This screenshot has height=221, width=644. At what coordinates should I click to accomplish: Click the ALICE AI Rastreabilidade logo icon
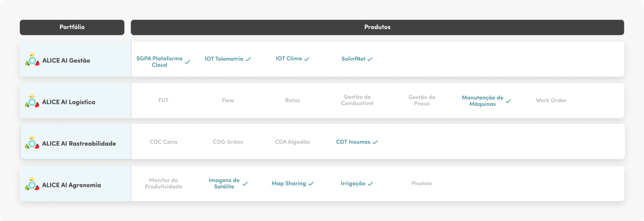click(x=32, y=142)
